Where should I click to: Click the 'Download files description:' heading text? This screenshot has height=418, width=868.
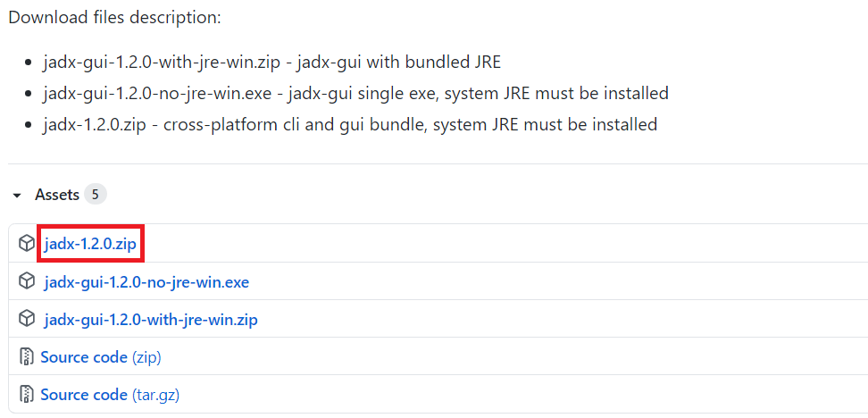click(114, 17)
